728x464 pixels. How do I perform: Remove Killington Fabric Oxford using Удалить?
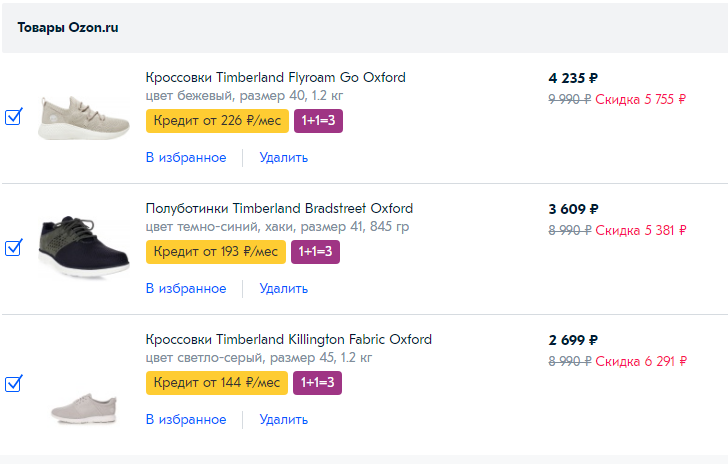coord(283,419)
